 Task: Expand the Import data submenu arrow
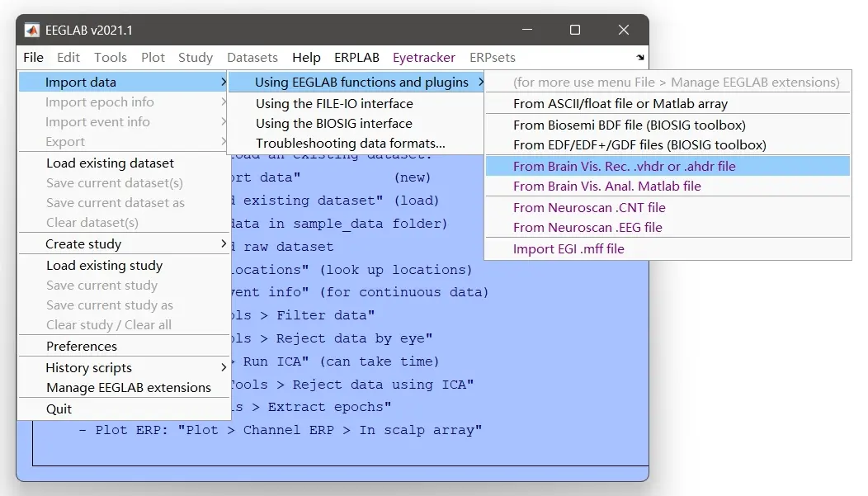point(223,82)
